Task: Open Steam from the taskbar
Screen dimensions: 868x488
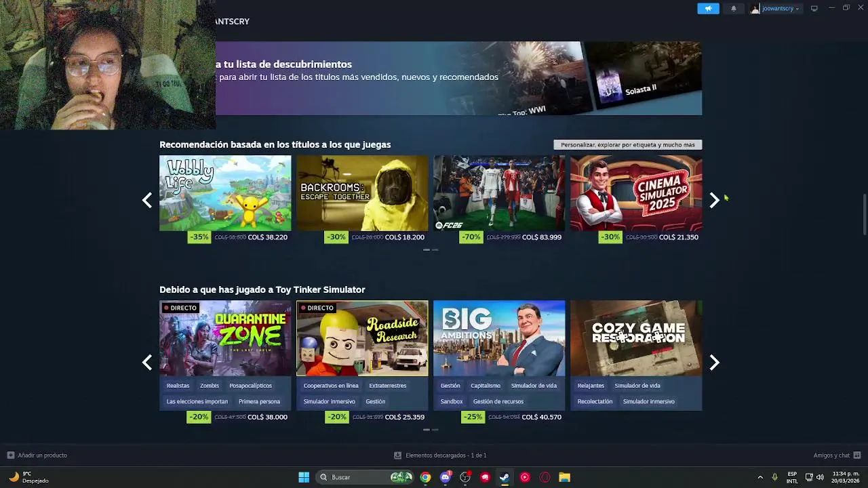Action: click(505, 477)
